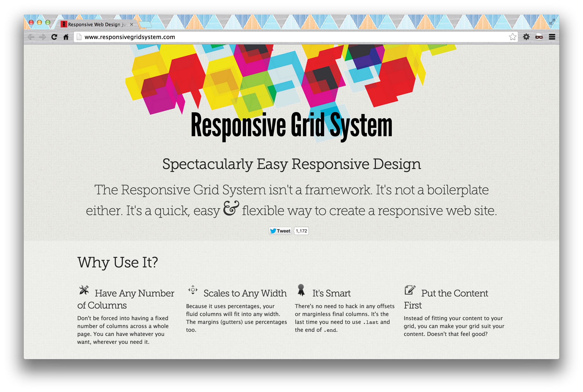Click the It's Smart heading
The width and height of the screenshot is (583, 392).
click(332, 293)
